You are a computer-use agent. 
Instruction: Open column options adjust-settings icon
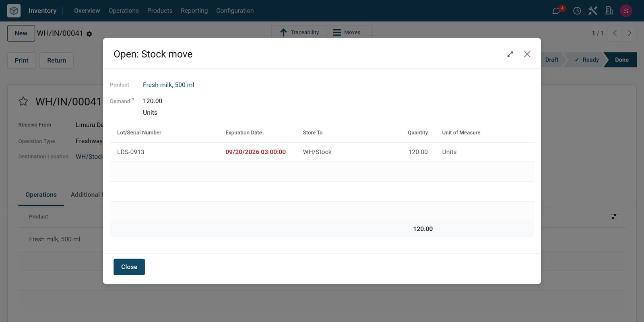(x=614, y=217)
